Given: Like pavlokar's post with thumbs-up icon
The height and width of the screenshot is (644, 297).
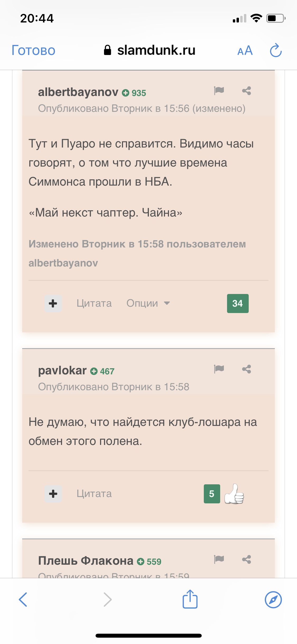Looking at the screenshot, I should 234,494.
